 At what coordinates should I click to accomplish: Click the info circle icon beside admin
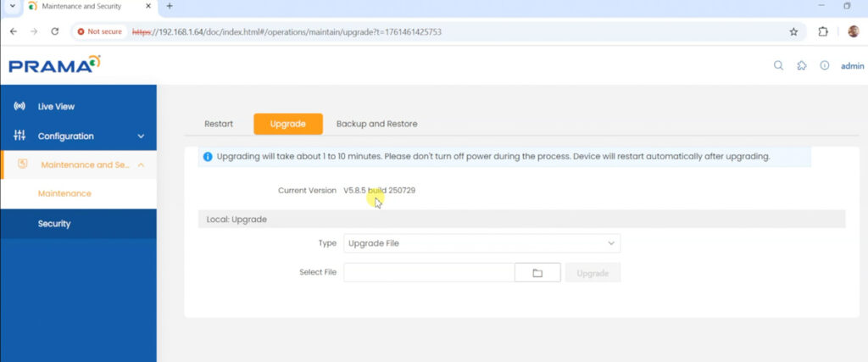(824, 66)
